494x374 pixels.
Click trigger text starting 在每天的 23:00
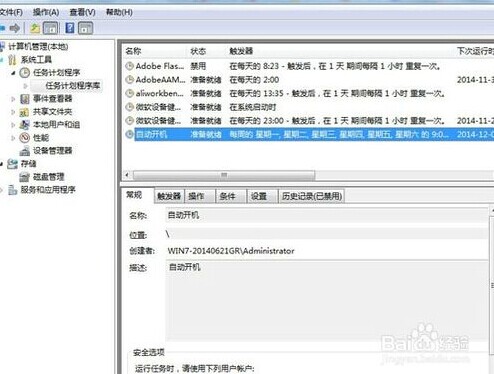coord(337,121)
